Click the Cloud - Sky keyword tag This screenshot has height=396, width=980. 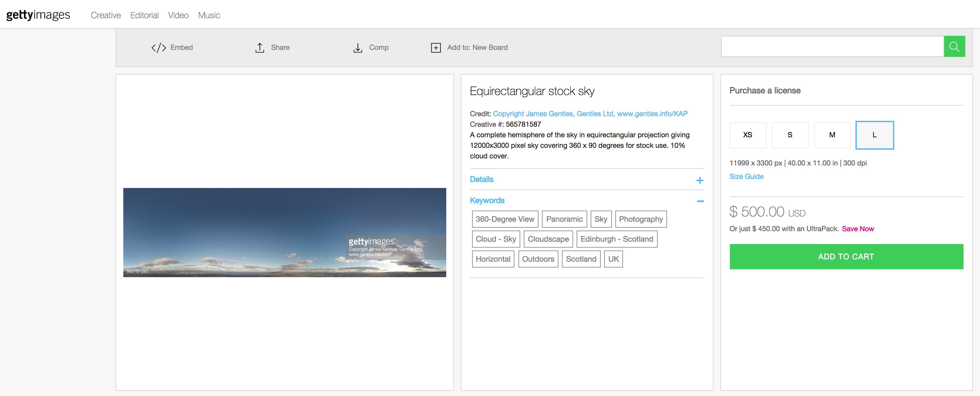[496, 239]
